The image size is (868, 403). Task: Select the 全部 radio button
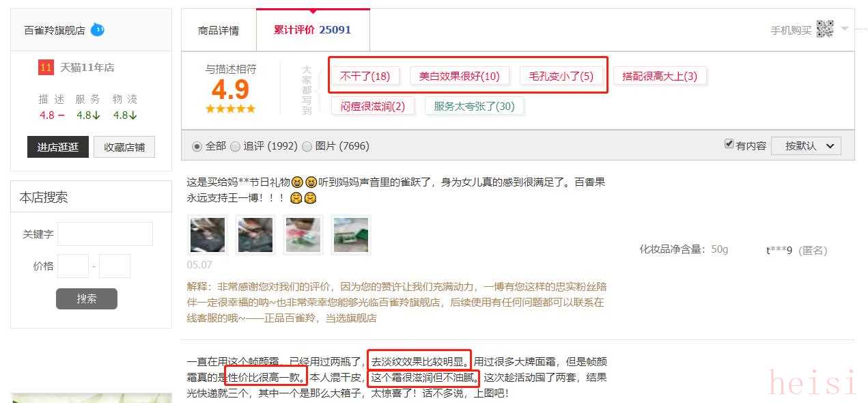tap(197, 146)
